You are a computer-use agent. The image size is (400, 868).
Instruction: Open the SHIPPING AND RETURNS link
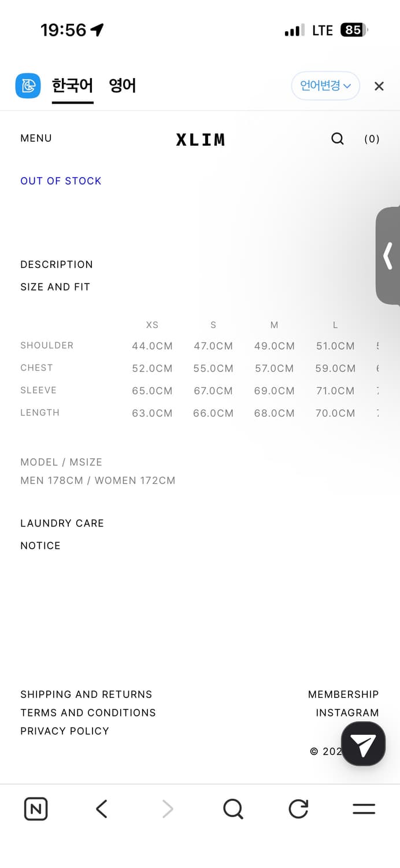coord(86,694)
